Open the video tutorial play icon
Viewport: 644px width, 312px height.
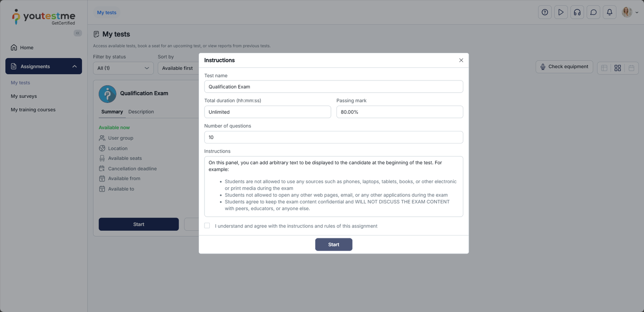click(x=561, y=12)
